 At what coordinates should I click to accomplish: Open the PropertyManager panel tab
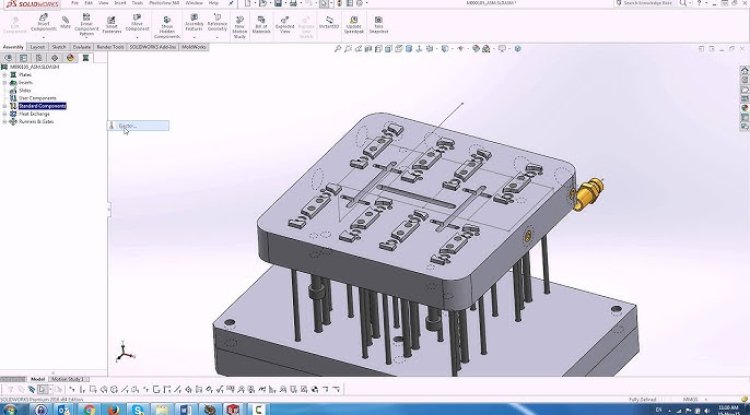point(23,58)
